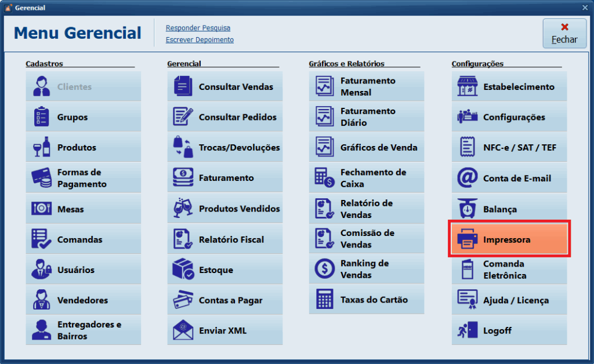Open Fechamento de Caixa
The width and height of the screenshot is (594, 364).
pos(366,177)
